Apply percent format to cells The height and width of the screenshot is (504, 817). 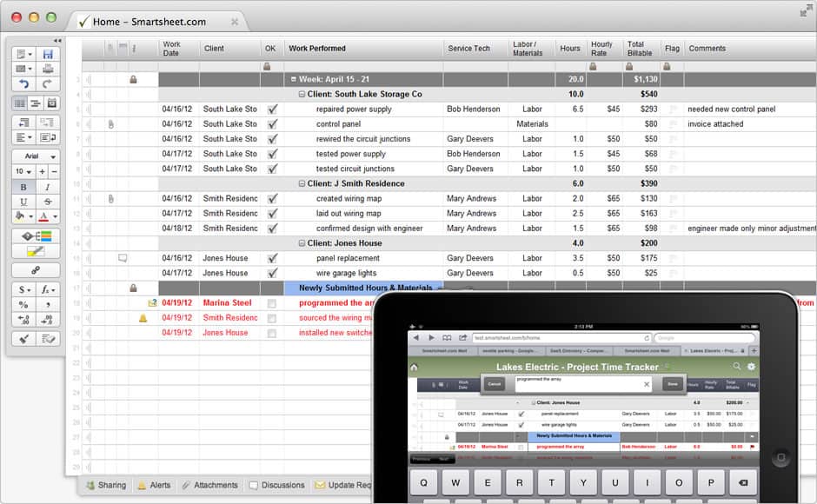[x=23, y=305]
